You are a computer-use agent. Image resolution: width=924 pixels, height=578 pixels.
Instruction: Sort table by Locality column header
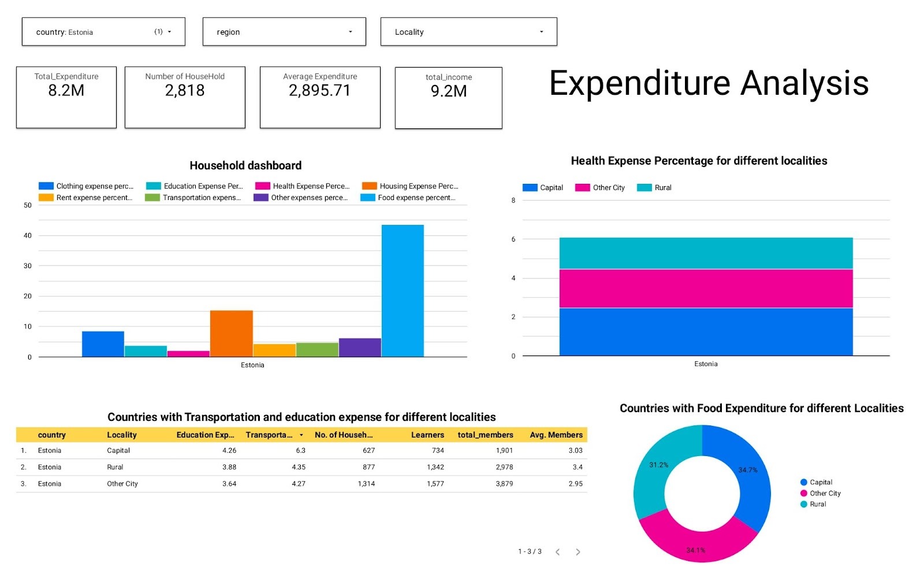122,435
